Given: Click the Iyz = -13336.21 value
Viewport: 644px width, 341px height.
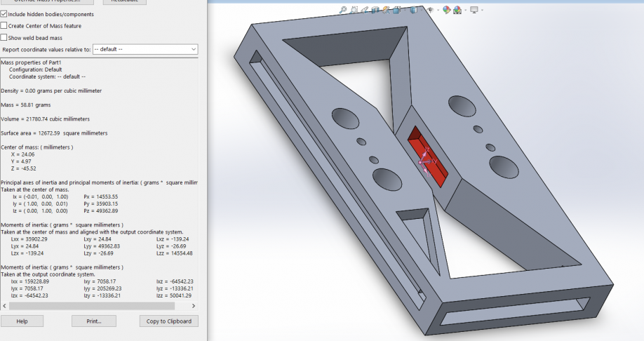Looking at the screenshot, I should 175,288.
